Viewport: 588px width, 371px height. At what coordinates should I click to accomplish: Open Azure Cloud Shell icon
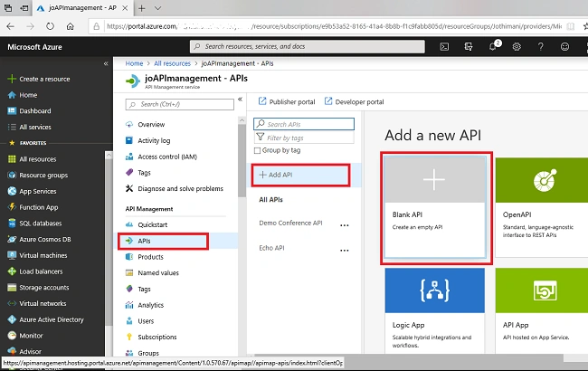tap(444, 47)
